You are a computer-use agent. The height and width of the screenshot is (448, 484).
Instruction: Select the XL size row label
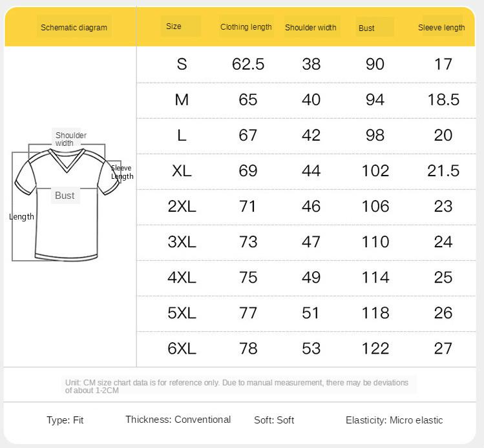182,170
